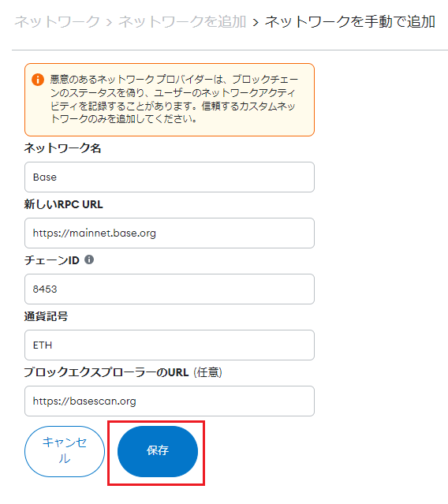
Task: Select the ネットワークを手動で追加 breadcrumb title
Action: tap(350, 22)
